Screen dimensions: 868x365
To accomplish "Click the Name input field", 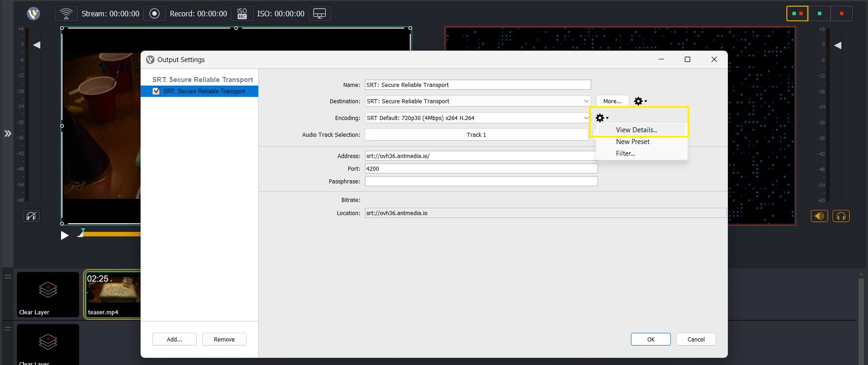I will tap(478, 85).
